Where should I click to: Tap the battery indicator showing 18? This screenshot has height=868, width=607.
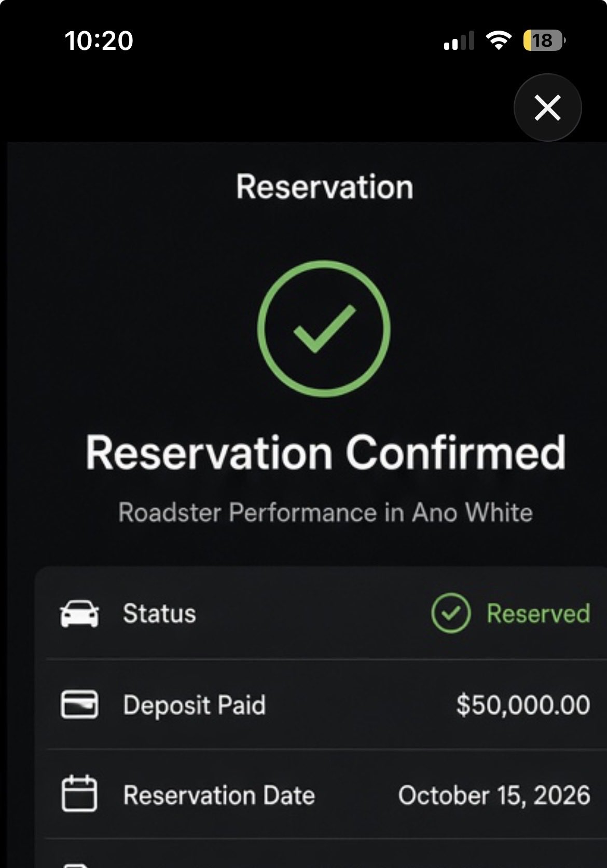coord(544,40)
